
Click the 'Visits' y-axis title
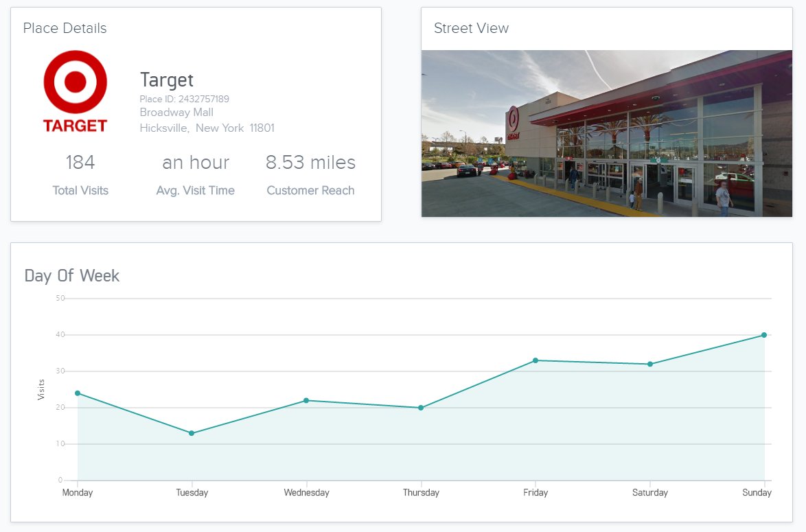(x=41, y=390)
